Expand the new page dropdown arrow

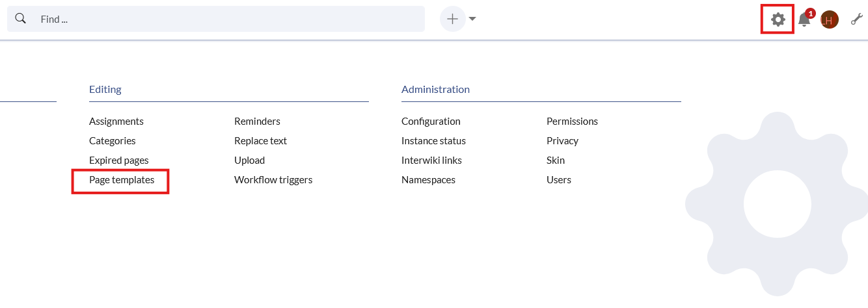[472, 19]
